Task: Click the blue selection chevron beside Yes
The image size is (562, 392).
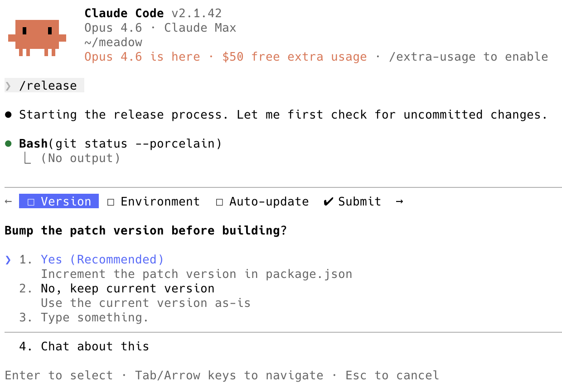Action: click(8, 260)
